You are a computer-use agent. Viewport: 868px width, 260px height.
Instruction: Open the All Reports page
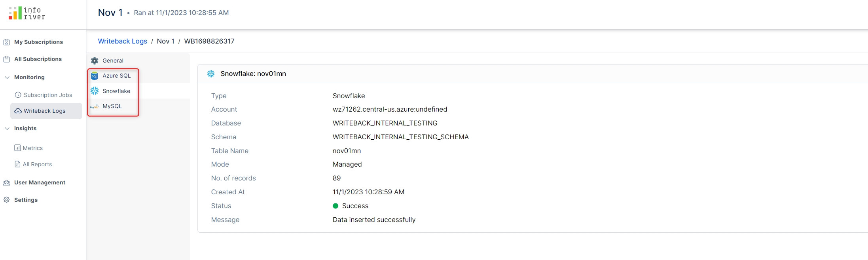click(37, 164)
